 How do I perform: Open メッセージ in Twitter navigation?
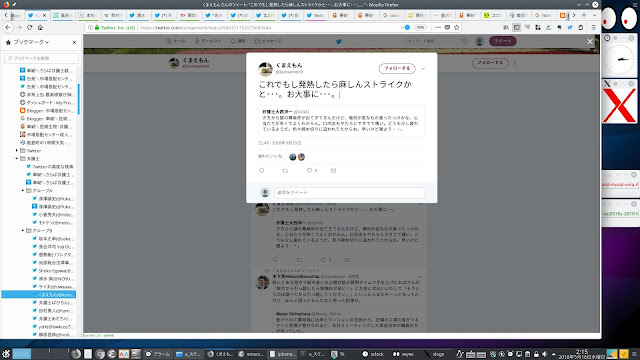[268, 41]
